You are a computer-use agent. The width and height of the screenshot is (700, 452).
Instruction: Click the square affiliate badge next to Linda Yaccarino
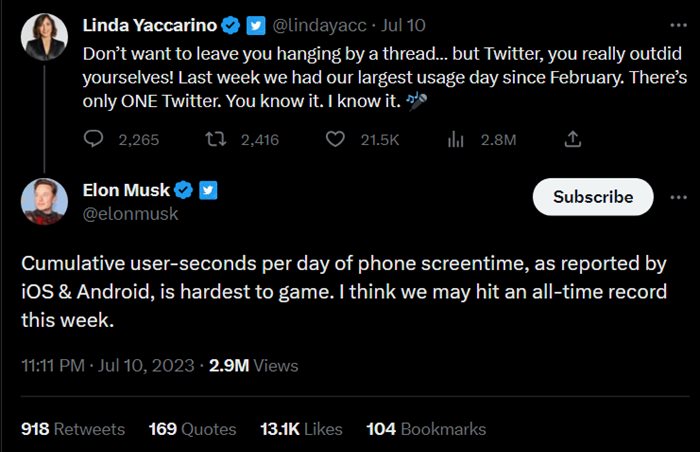click(x=254, y=23)
